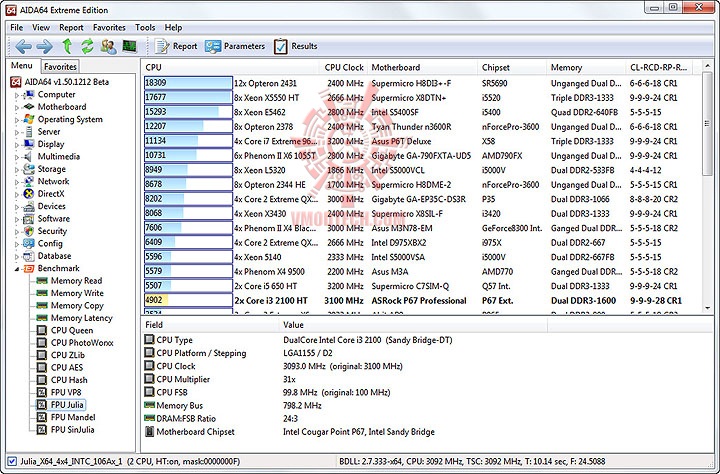The image size is (720, 474).
Task: Select the CPU Queen benchmark icon
Action: pyautogui.click(x=42, y=330)
